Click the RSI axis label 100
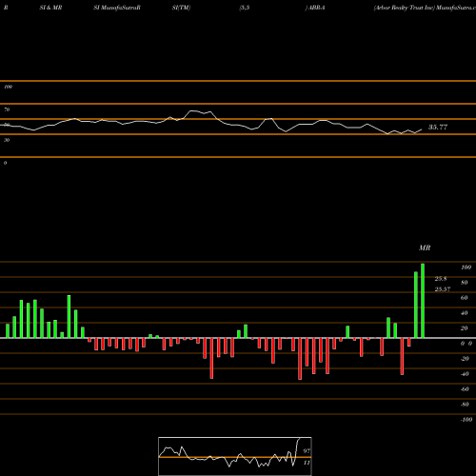This screenshot has height=476, width=476. click(x=8, y=87)
